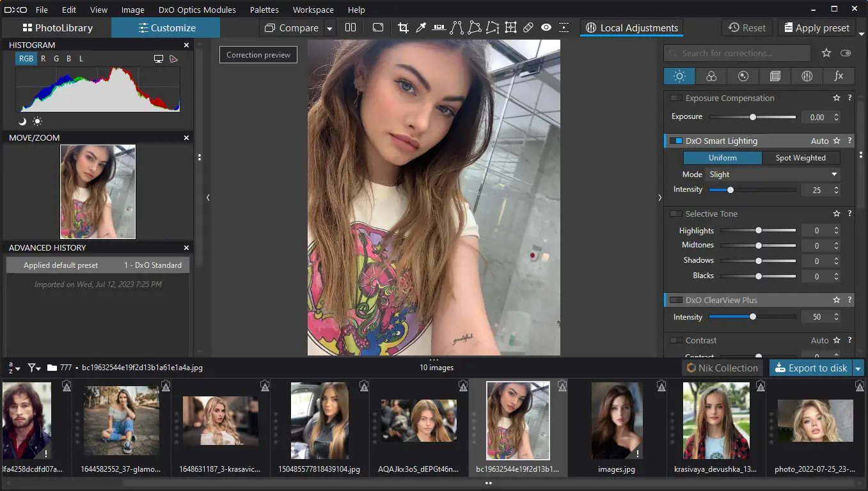Image resolution: width=868 pixels, height=491 pixels.
Task: Click the Apply preset button
Action: (x=816, y=28)
